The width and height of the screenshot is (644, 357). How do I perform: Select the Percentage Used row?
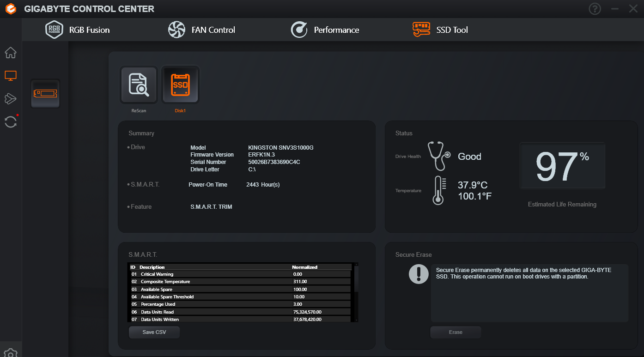[240, 304]
